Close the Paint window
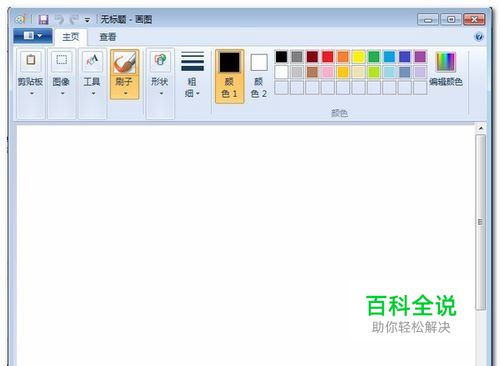 (x=474, y=20)
